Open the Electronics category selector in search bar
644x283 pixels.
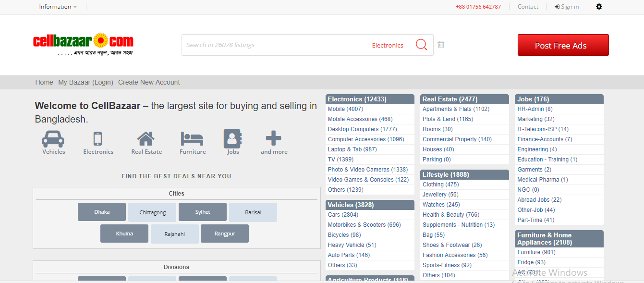click(x=388, y=45)
